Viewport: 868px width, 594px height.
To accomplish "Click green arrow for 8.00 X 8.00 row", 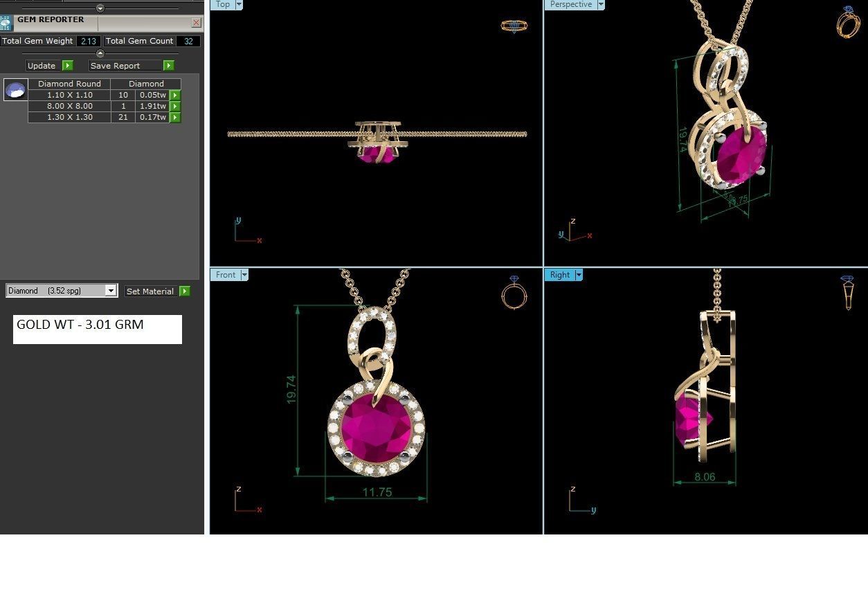I will 175,106.
